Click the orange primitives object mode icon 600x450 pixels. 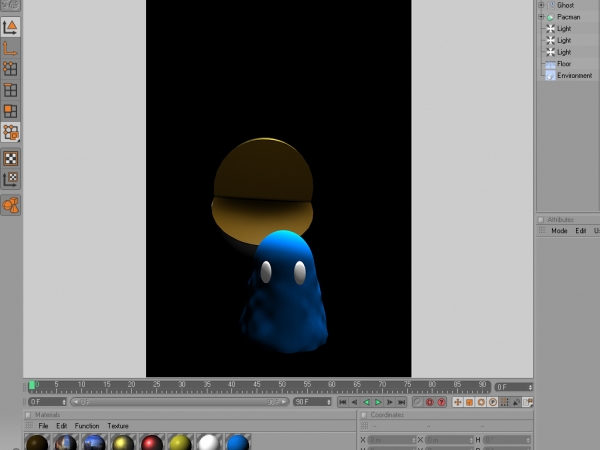tap(10, 205)
